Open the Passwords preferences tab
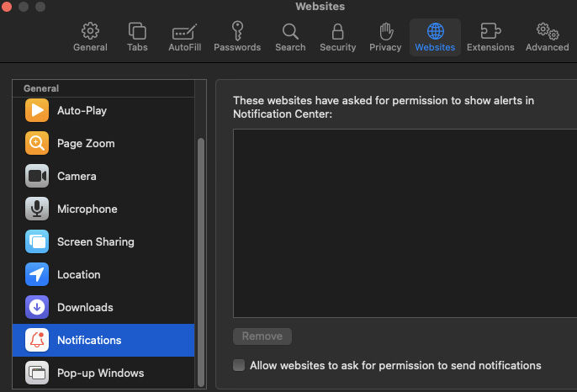The width and height of the screenshot is (577, 392). (237, 37)
